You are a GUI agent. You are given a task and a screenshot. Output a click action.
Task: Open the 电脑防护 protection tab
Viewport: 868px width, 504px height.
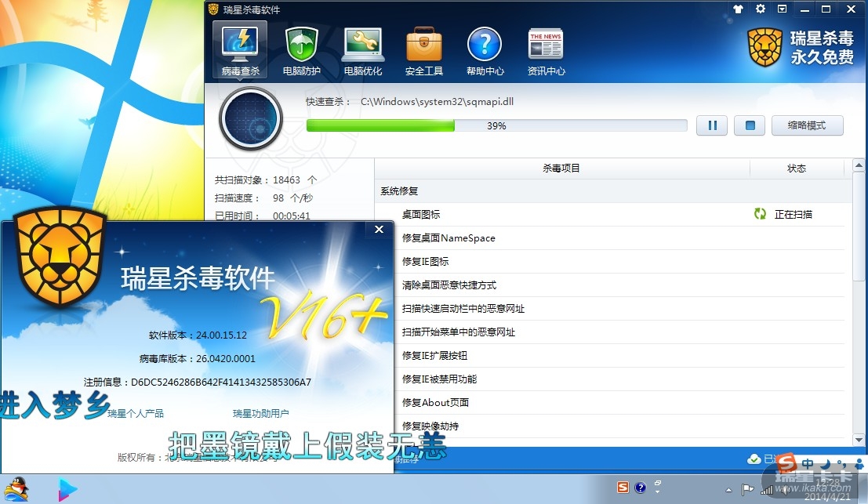pos(301,50)
